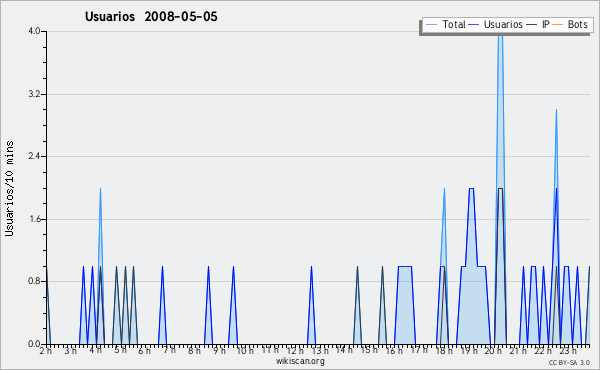Click the y-axis value '4.0'
The width and height of the screenshot is (600, 370).
click(34, 31)
